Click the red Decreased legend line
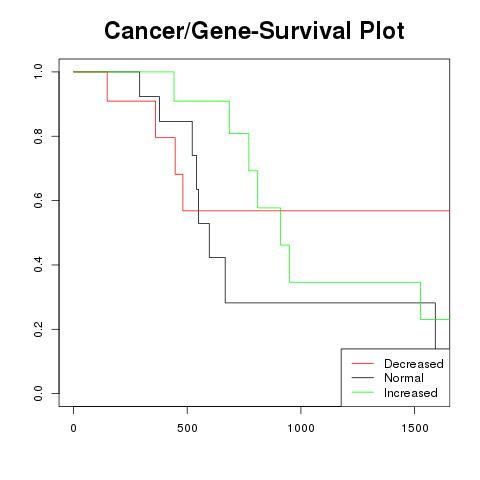This screenshot has height=480, width=480. coord(363,363)
